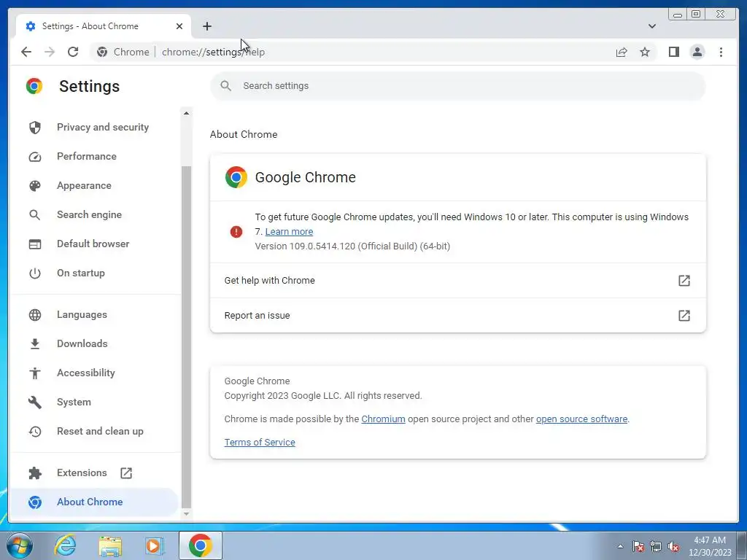747x560 pixels.
Task: Select the Languages section
Action: (94, 314)
